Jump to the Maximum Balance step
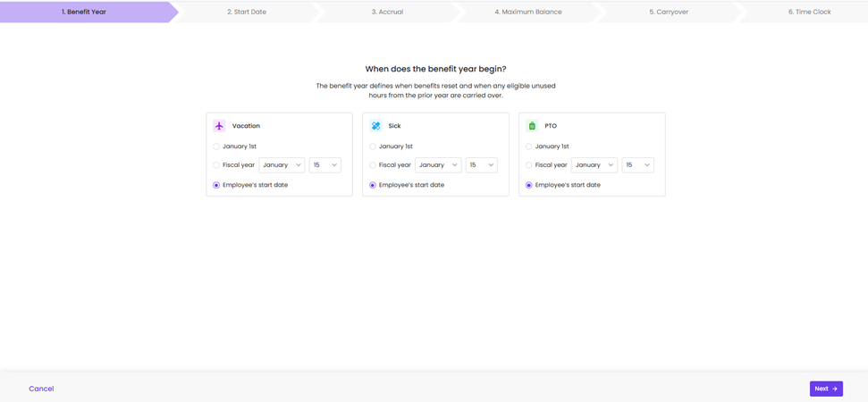 (528, 12)
